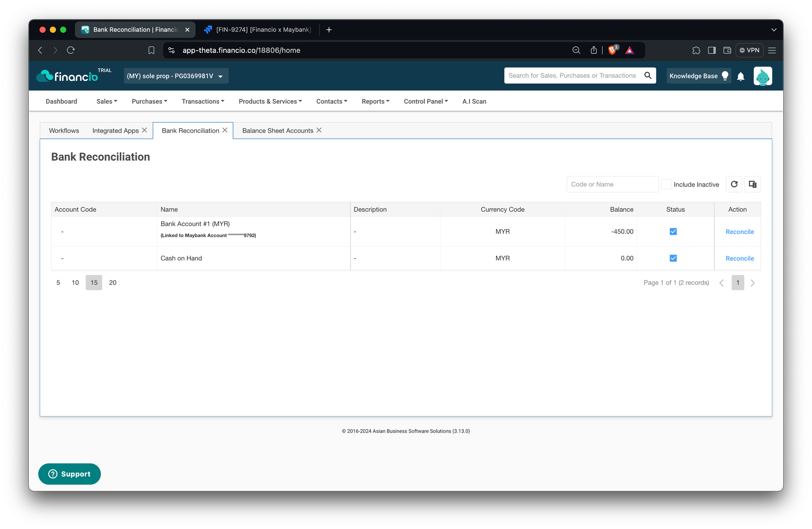This screenshot has height=529, width=812.
Task: Click the Brave Shields icon in address bar
Action: tap(612, 50)
